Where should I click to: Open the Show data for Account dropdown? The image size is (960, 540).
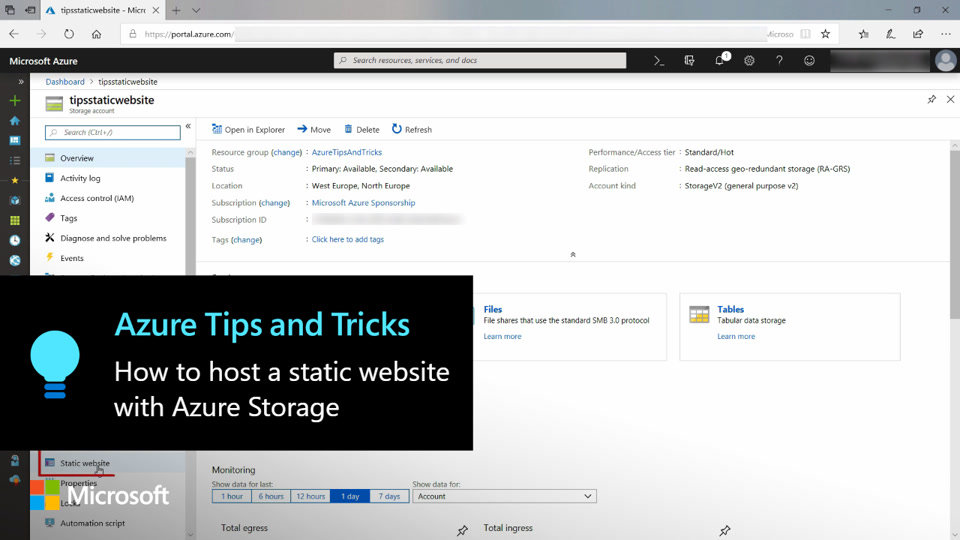click(504, 496)
